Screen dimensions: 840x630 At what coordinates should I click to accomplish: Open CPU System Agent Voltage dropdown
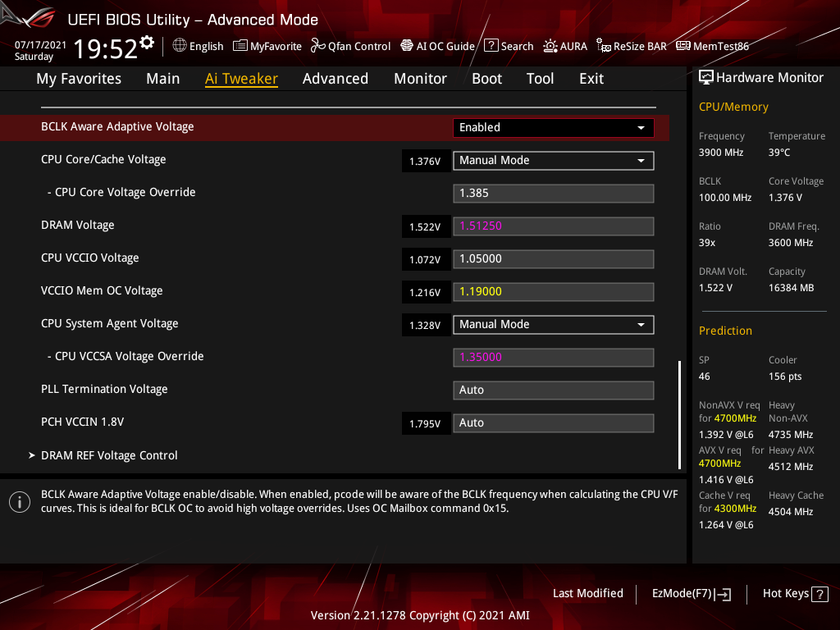click(x=554, y=325)
